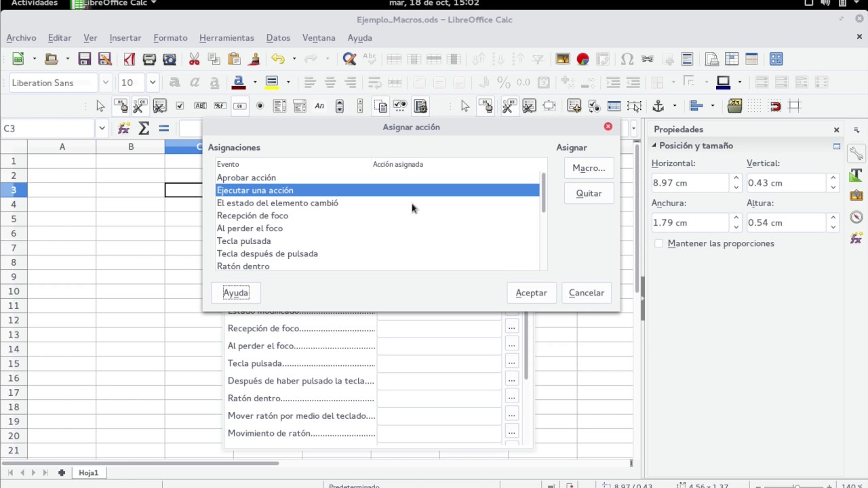
Task: Click the Quitar button
Action: pyautogui.click(x=589, y=193)
